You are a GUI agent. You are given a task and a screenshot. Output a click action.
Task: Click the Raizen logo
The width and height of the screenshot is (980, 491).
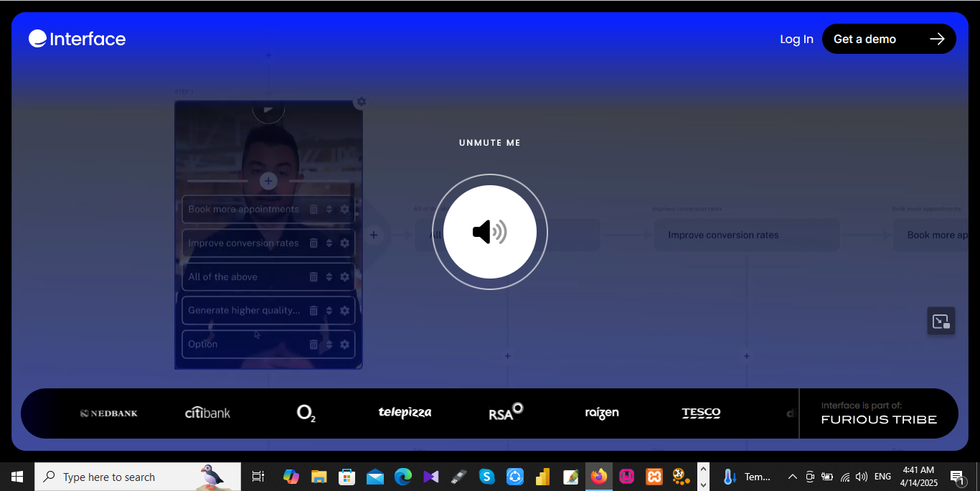point(602,413)
